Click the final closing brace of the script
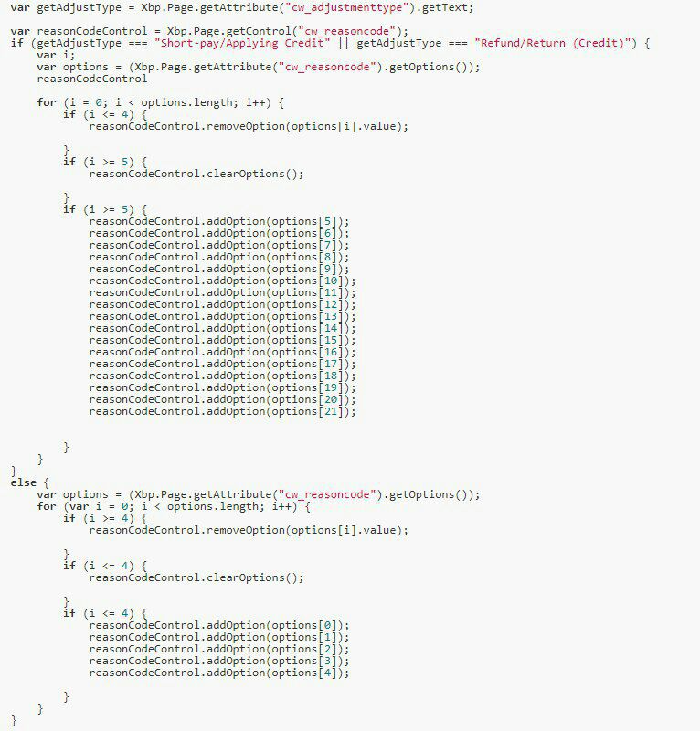This screenshot has height=731, width=700. pos(14,721)
